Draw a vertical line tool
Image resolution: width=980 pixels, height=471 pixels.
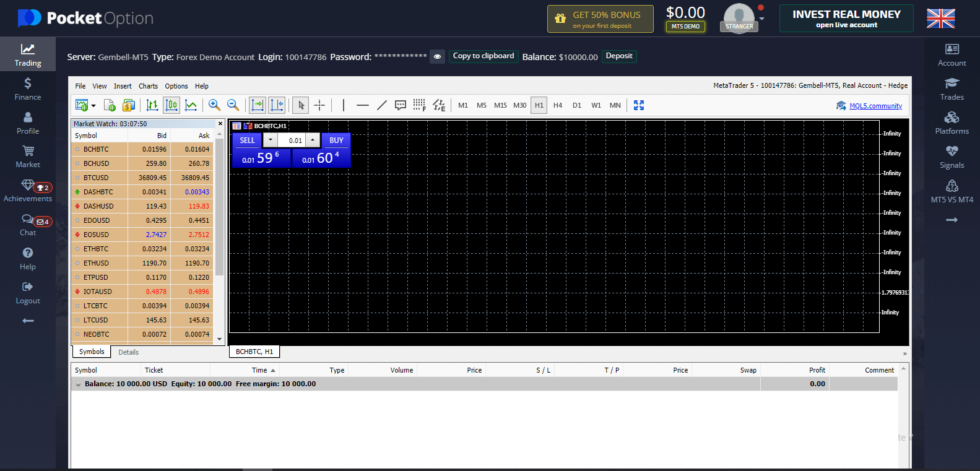tap(344, 105)
